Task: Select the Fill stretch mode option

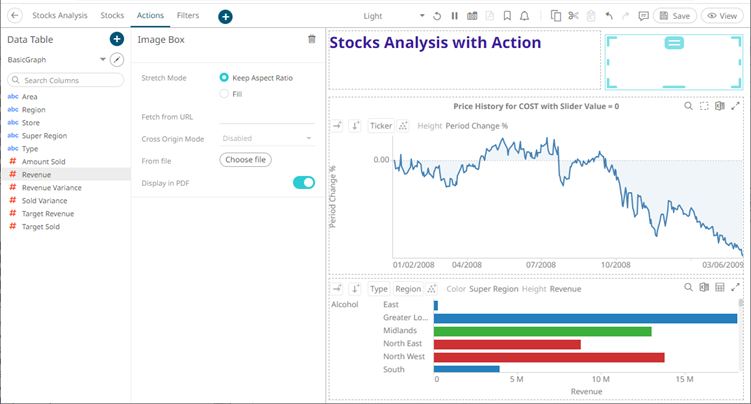Action: click(224, 94)
